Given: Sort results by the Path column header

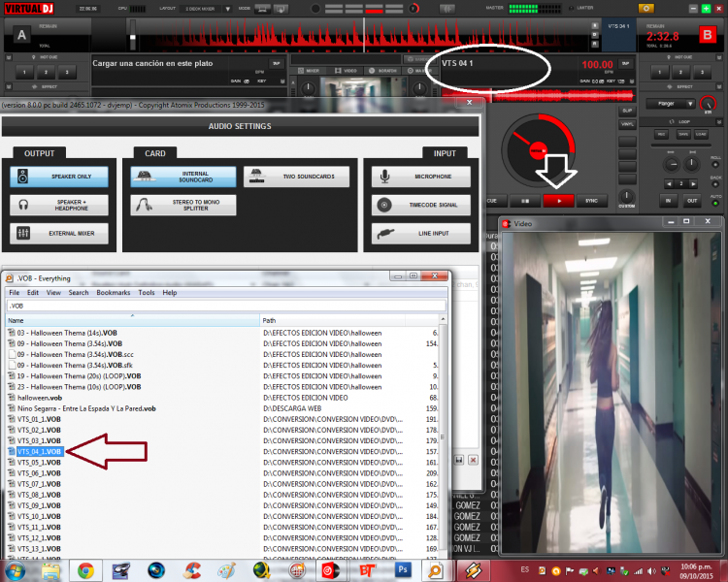Looking at the screenshot, I should [x=332, y=321].
